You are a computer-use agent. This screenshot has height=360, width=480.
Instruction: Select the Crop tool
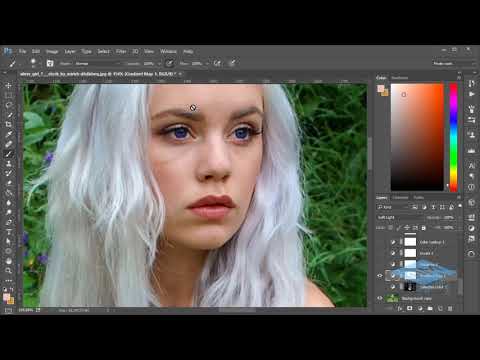coord(9,124)
